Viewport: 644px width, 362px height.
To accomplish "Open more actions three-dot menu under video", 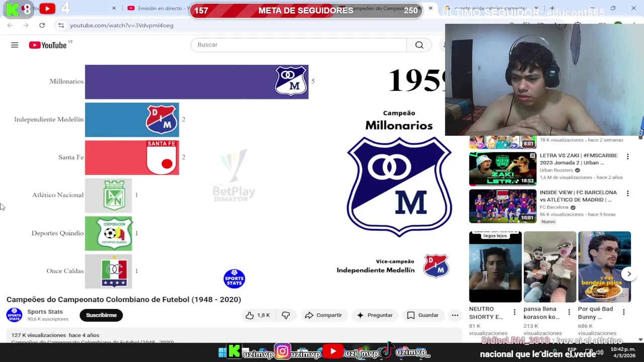I will [455, 315].
